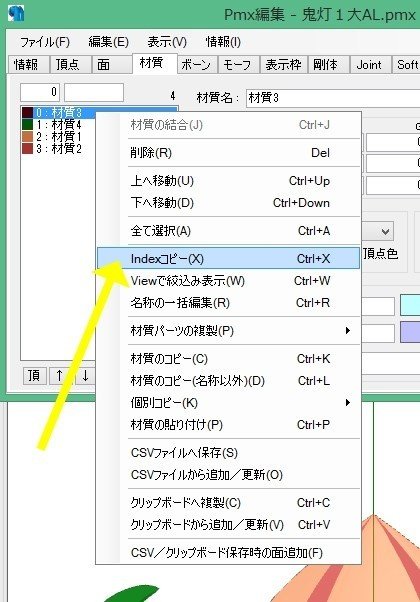Open the ファイル(F) menu
This screenshot has height=602, width=420.
[45, 41]
